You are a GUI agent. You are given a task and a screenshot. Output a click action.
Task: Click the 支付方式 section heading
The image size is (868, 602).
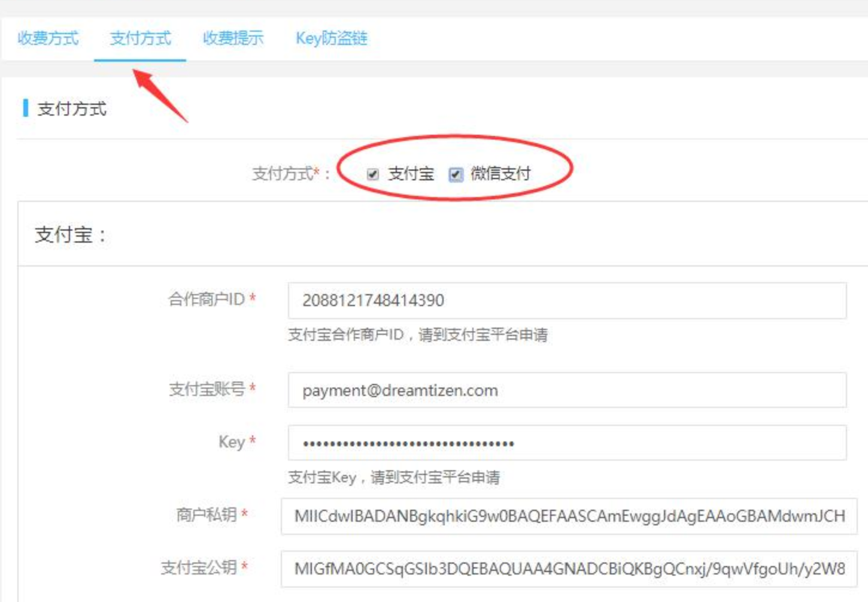(x=72, y=109)
